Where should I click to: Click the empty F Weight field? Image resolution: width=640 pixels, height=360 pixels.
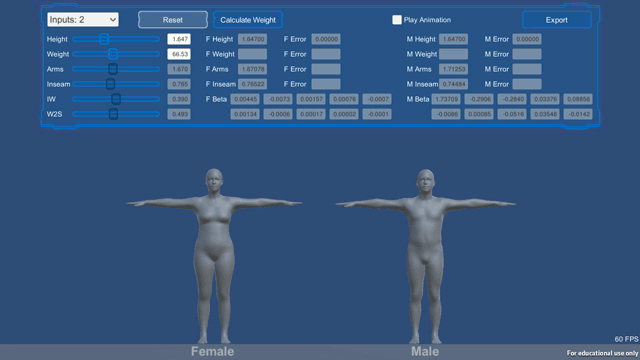pos(253,54)
